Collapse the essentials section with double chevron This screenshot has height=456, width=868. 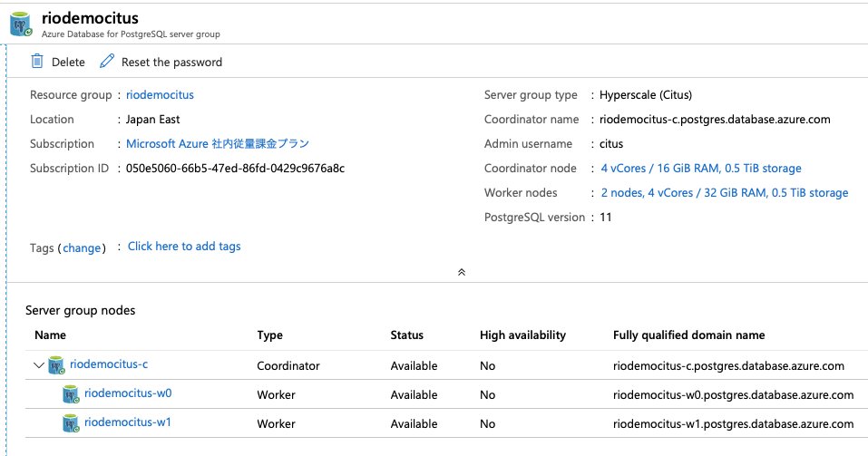pyautogui.click(x=461, y=272)
